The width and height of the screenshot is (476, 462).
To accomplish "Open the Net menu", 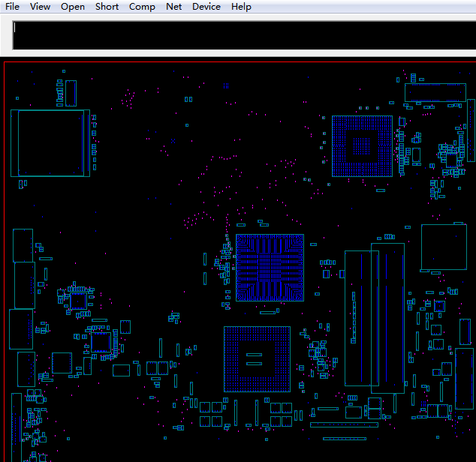I will [173, 6].
